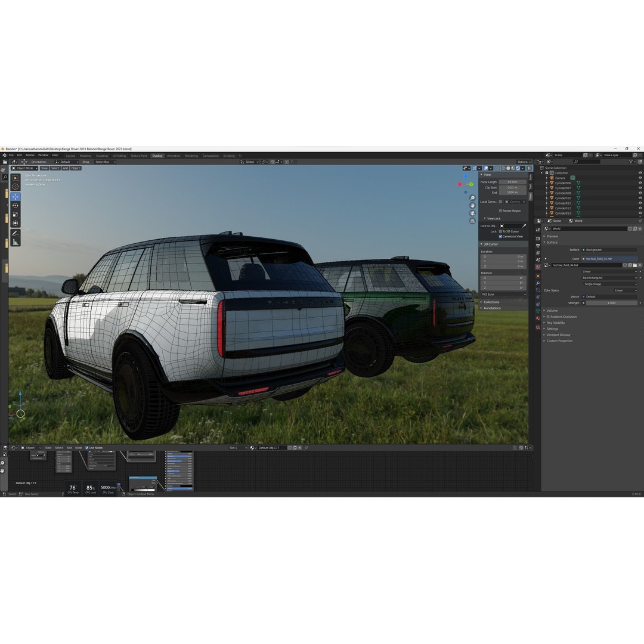The width and height of the screenshot is (644, 644).
Task: Switch to the Modeling workspace tab
Action: point(85,156)
